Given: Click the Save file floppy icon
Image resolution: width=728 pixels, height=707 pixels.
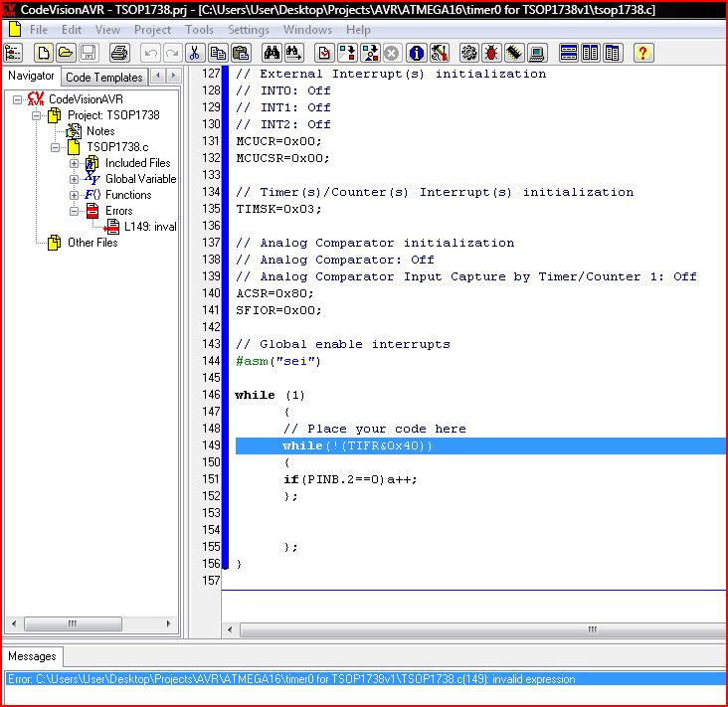Looking at the screenshot, I should pos(89,53).
